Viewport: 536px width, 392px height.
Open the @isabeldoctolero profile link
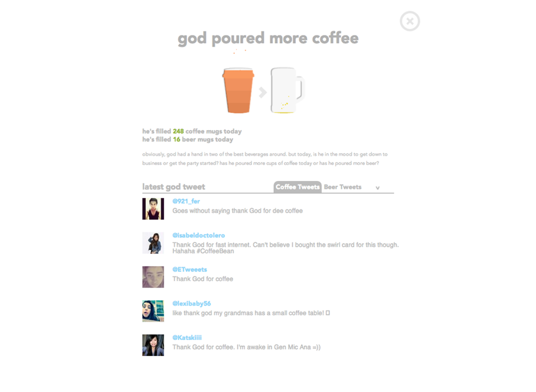click(199, 235)
